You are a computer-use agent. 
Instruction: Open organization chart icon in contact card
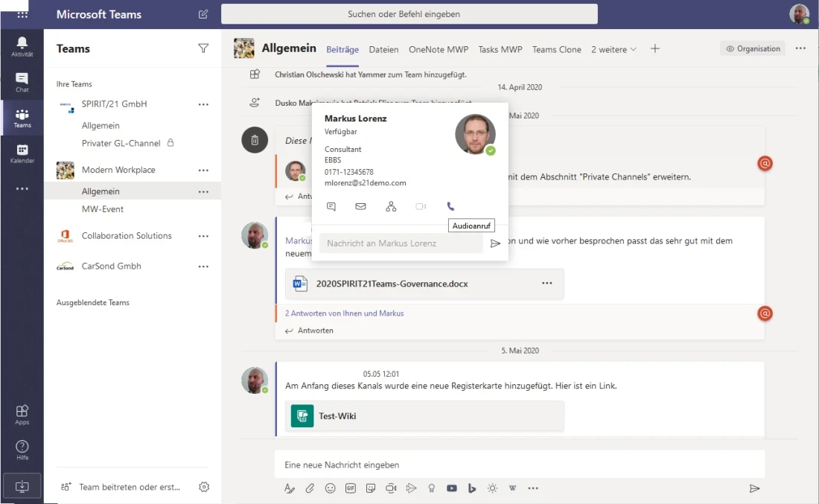click(391, 206)
